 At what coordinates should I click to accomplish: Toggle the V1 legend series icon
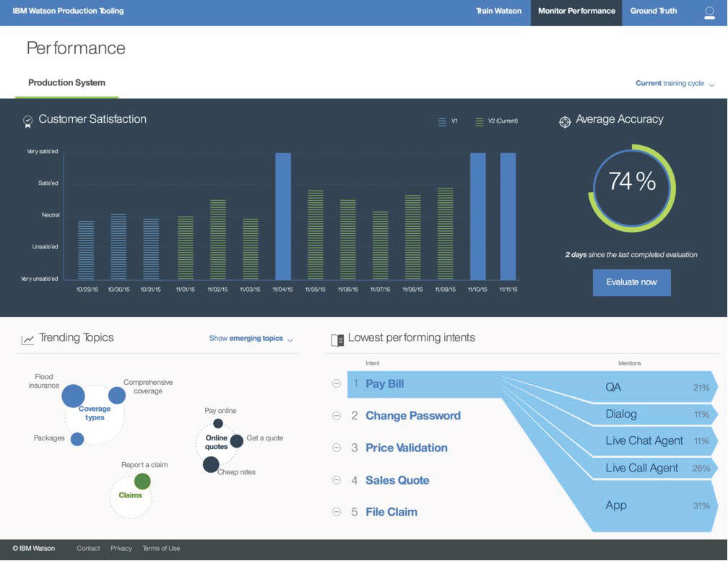(x=442, y=122)
